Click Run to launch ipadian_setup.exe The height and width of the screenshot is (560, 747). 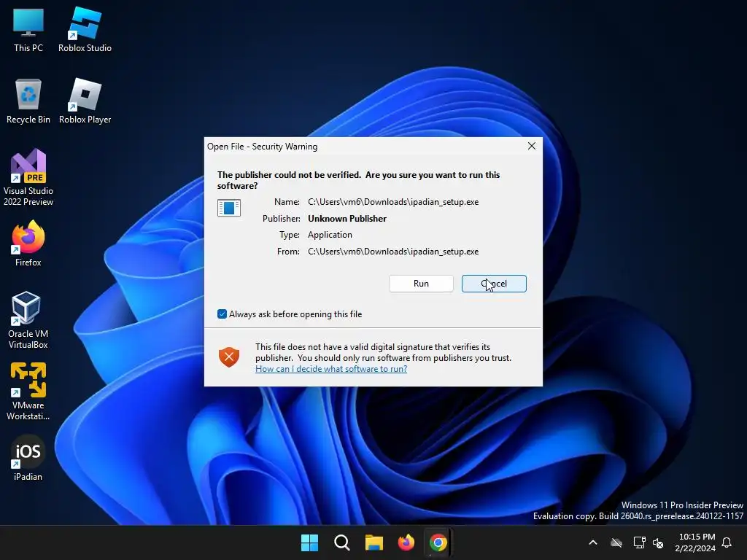click(x=421, y=284)
